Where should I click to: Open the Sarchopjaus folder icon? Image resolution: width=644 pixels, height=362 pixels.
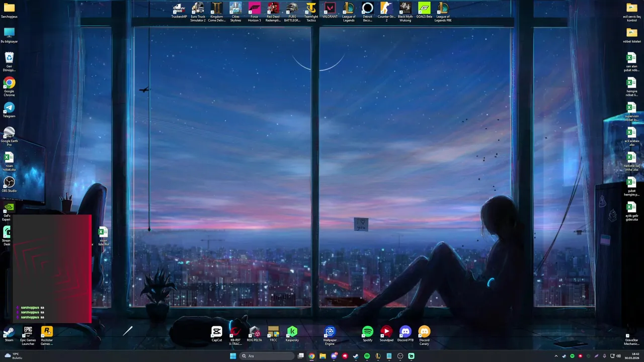click(9, 10)
